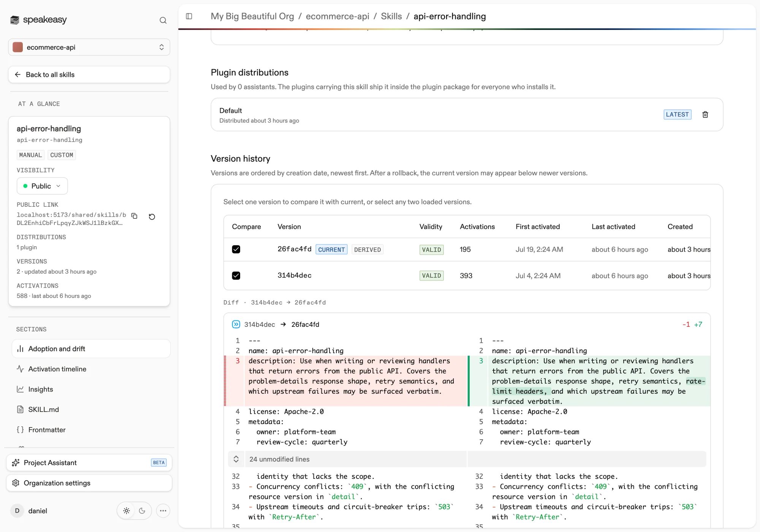Viewport: 760px width, 532px height.
Task: Click the Activation timeline pulse icon
Action: 21,369
